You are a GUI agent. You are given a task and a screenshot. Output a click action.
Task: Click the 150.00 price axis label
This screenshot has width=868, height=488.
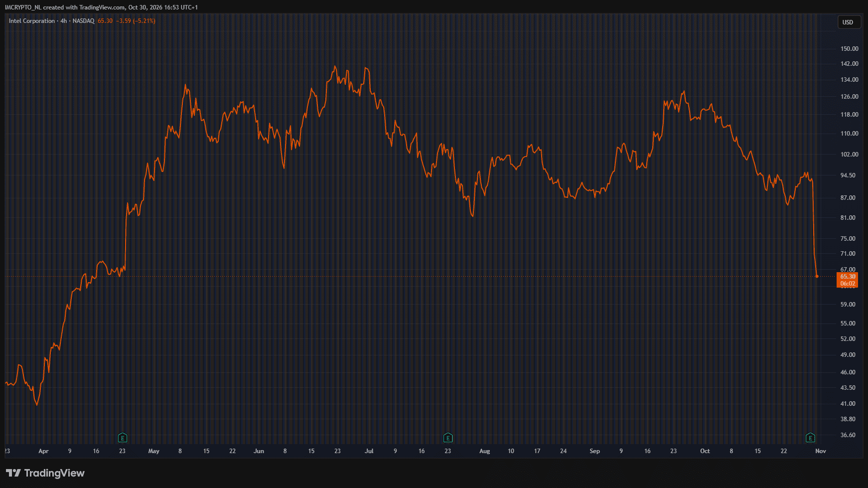(x=850, y=49)
